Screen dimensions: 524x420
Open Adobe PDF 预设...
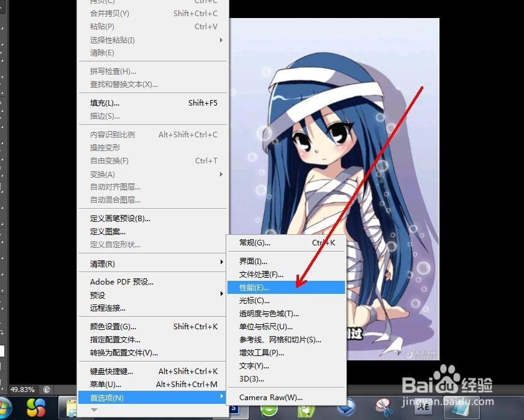[152, 282]
